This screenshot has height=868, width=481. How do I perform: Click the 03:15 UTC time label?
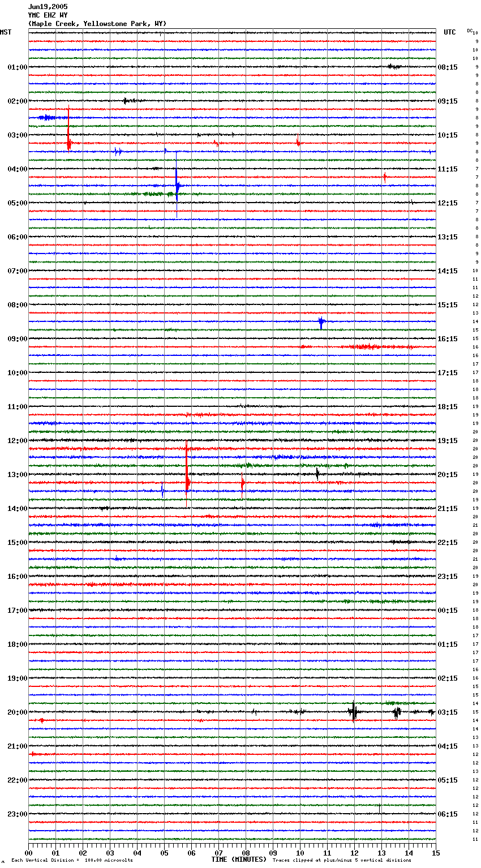(448, 712)
